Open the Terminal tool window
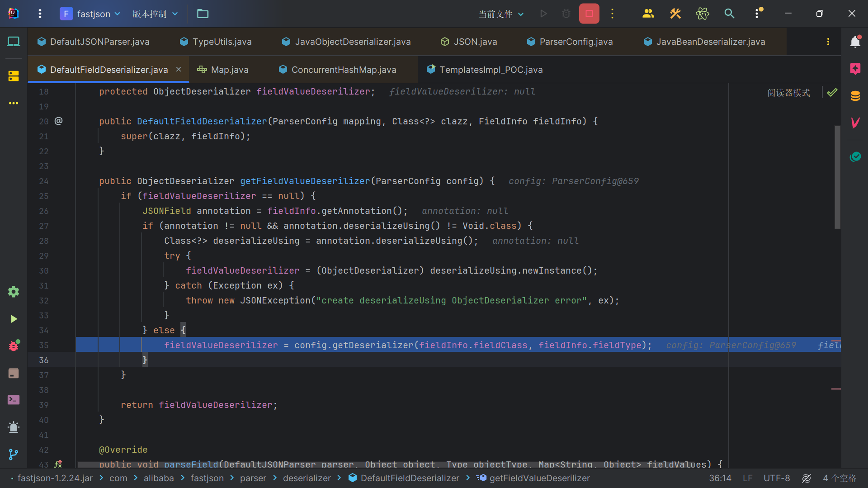Viewport: 868px width, 488px height. [14, 400]
